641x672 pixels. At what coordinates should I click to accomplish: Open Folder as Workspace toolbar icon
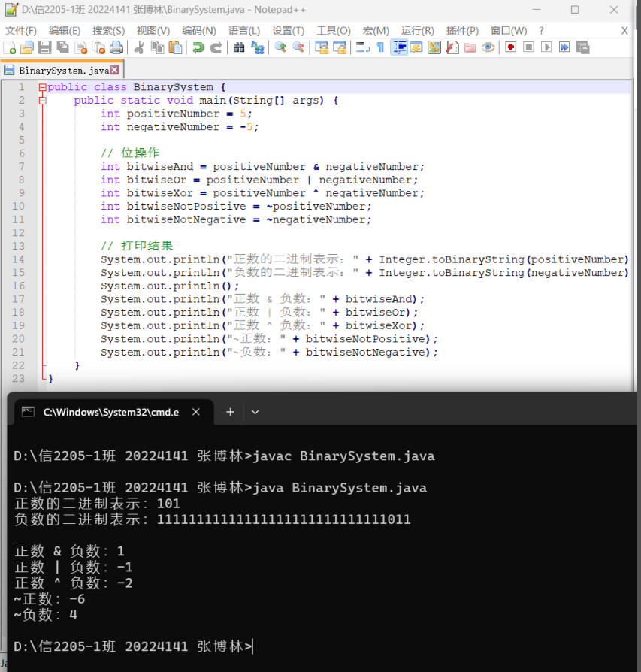(470, 47)
